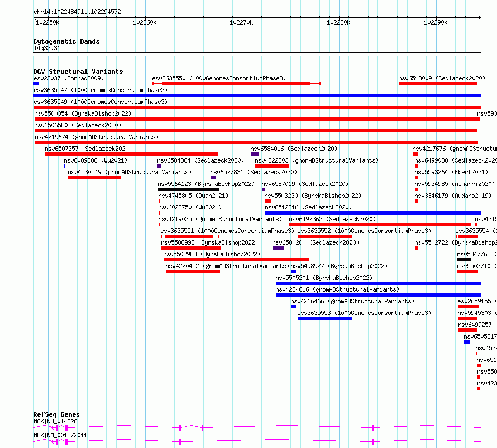Click the 102270k ruler tick label
This screenshot has width=497, height=448.
pos(241,22)
